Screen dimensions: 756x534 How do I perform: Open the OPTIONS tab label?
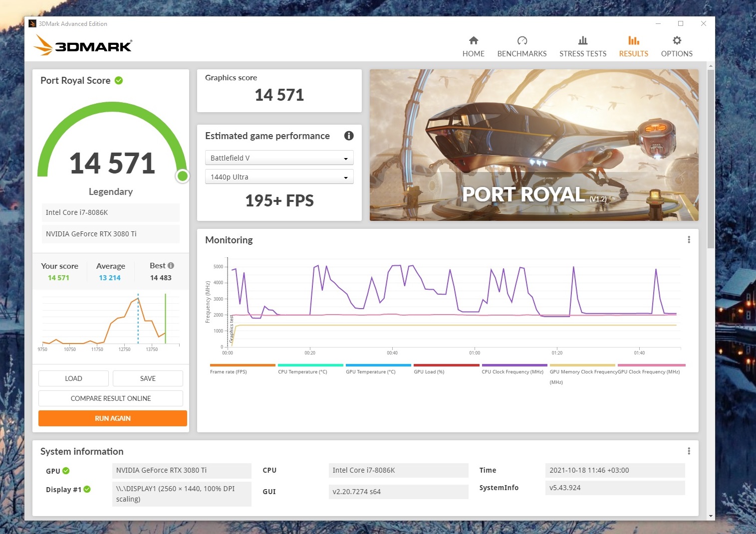point(677,54)
